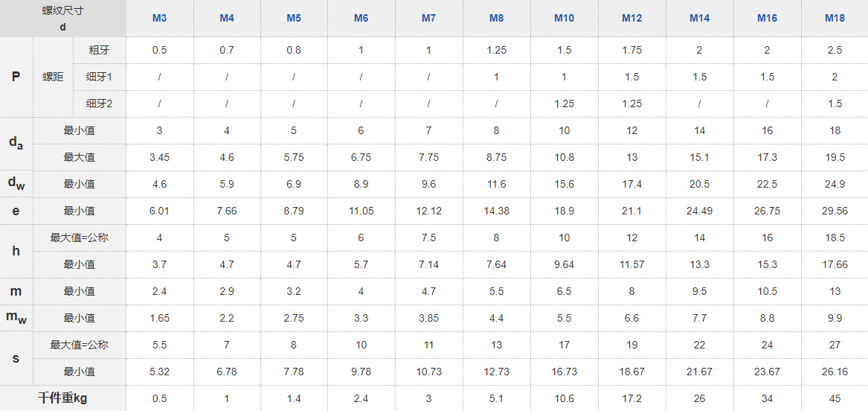Open the M14 thread size link
The width and height of the screenshot is (868, 411).
(699, 19)
